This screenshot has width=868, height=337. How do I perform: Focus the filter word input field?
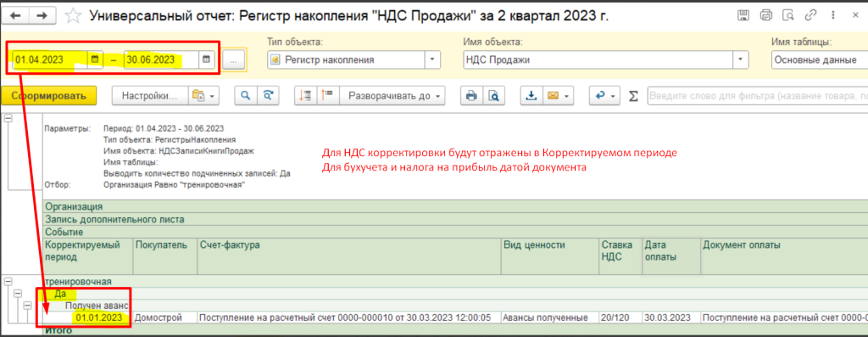(757, 96)
